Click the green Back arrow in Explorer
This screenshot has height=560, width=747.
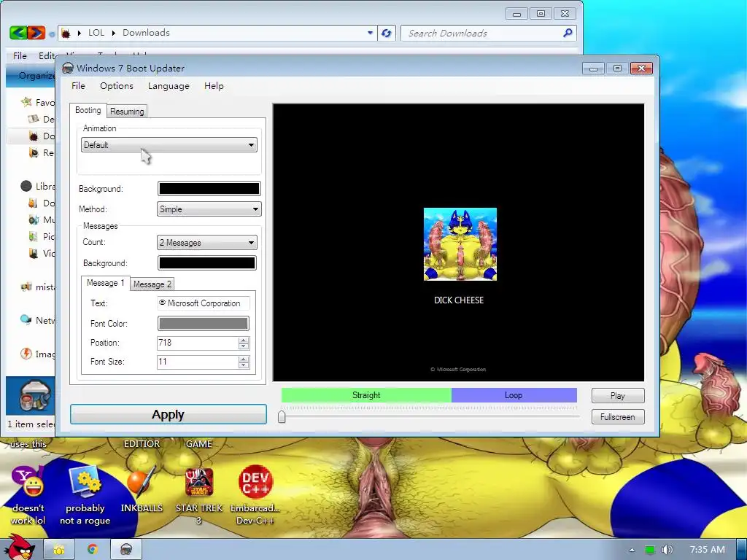coord(18,33)
